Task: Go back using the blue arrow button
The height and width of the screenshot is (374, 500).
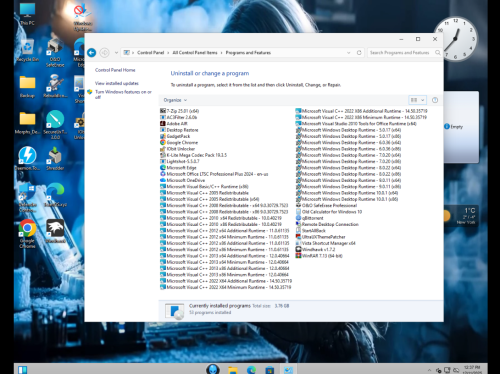Action: (x=91, y=53)
